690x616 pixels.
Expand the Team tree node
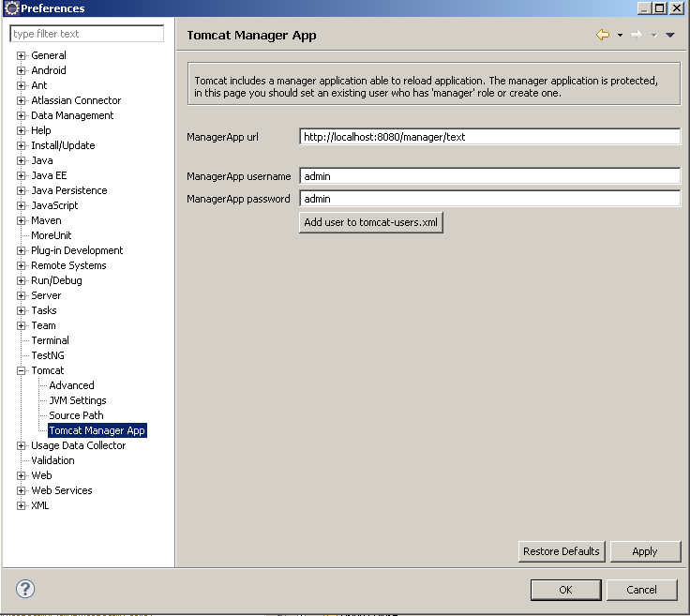pos(21,325)
